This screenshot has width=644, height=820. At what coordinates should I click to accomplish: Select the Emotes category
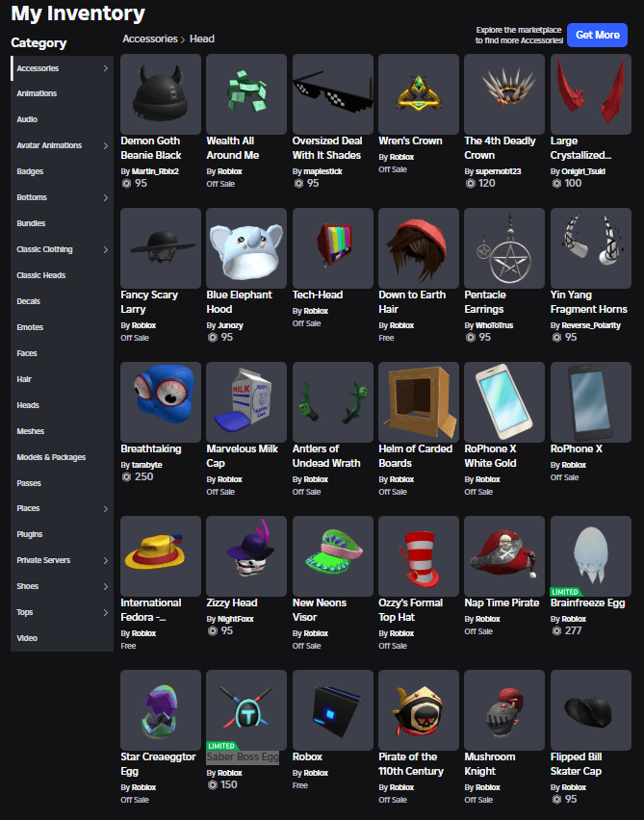[30, 327]
